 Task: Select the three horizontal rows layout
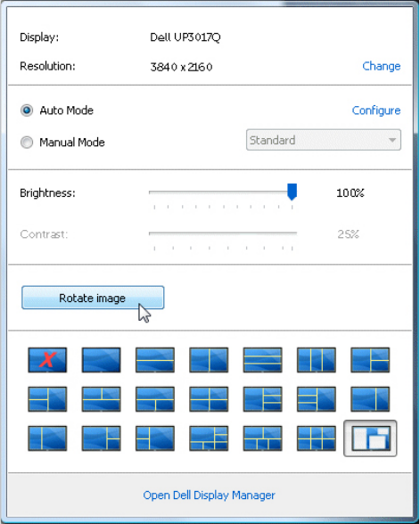point(262,360)
